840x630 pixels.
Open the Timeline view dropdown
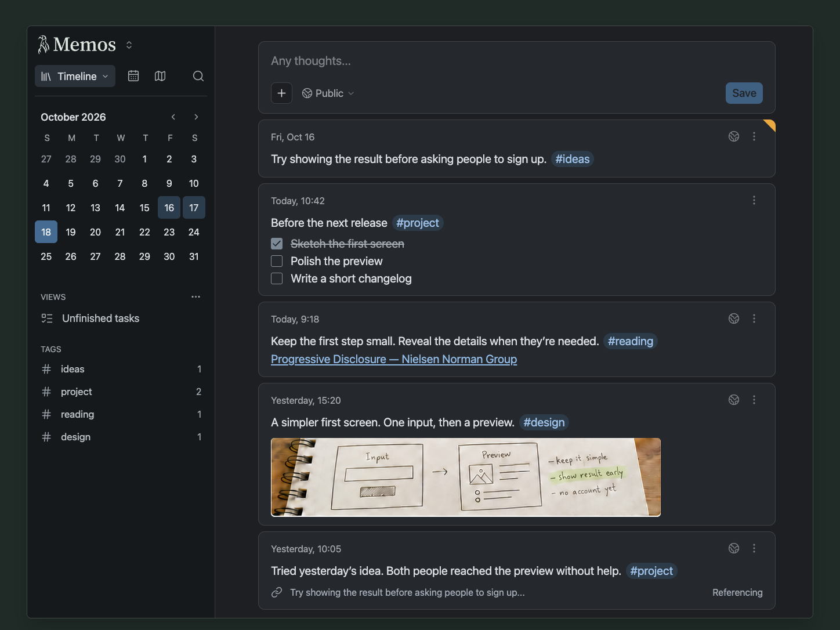75,76
